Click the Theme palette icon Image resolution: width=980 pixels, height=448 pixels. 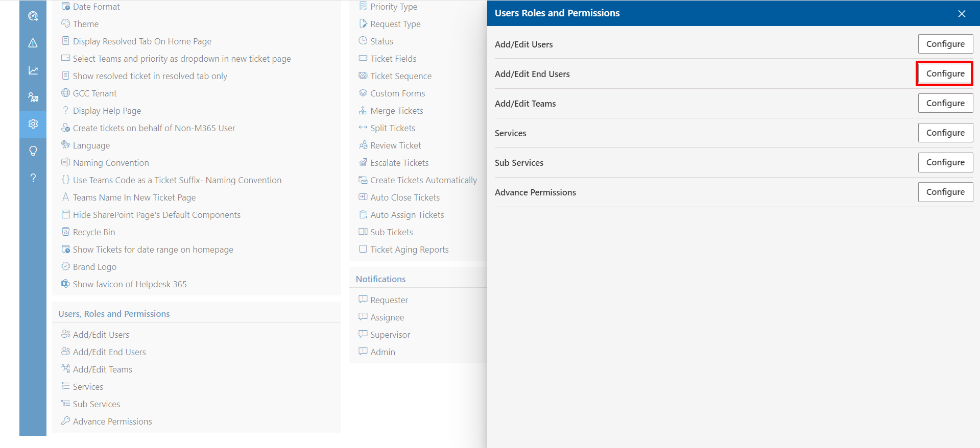click(65, 23)
